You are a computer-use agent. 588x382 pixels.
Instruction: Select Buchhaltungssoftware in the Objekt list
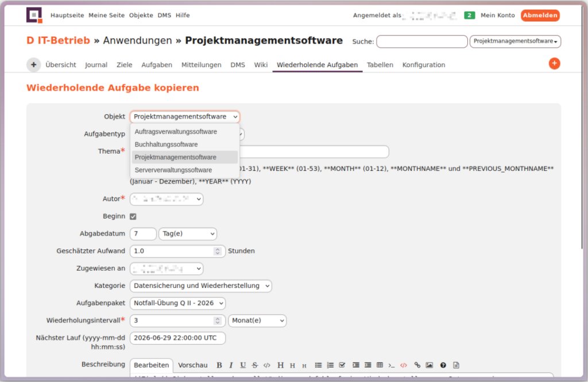click(x=166, y=145)
